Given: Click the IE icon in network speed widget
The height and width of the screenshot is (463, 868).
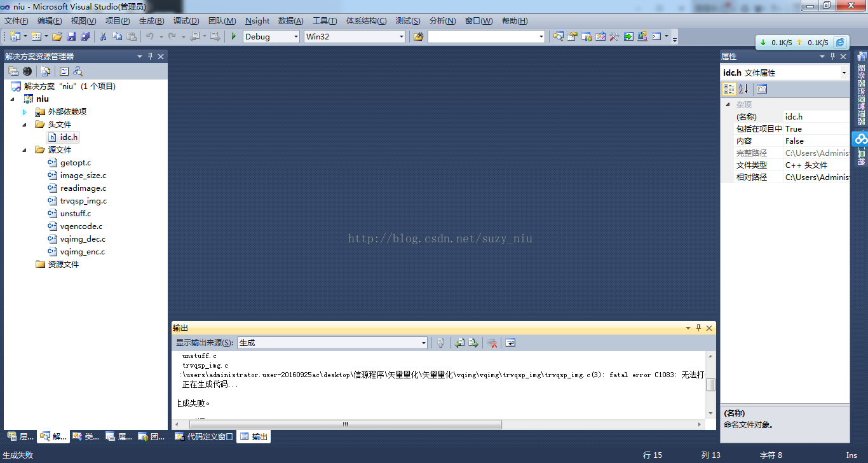Looking at the screenshot, I should [840, 43].
